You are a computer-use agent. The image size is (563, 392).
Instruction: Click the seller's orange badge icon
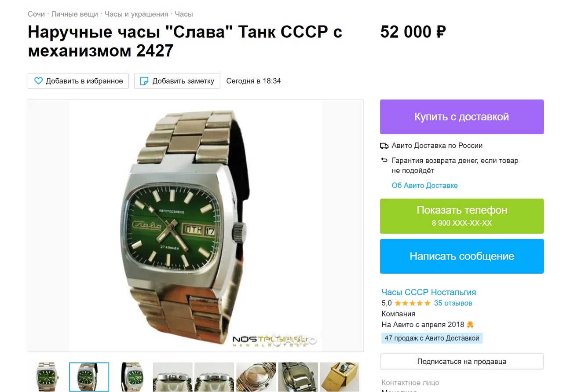pos(470,325)
